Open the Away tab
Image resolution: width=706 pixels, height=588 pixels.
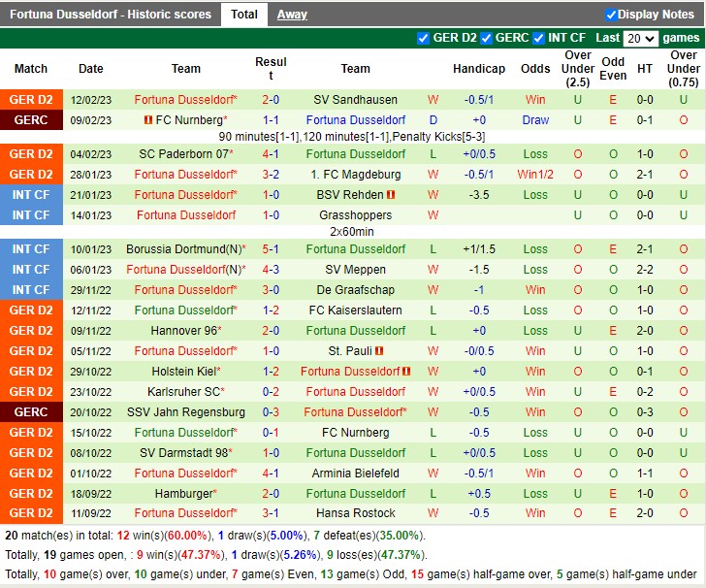[x=292, y=15]
